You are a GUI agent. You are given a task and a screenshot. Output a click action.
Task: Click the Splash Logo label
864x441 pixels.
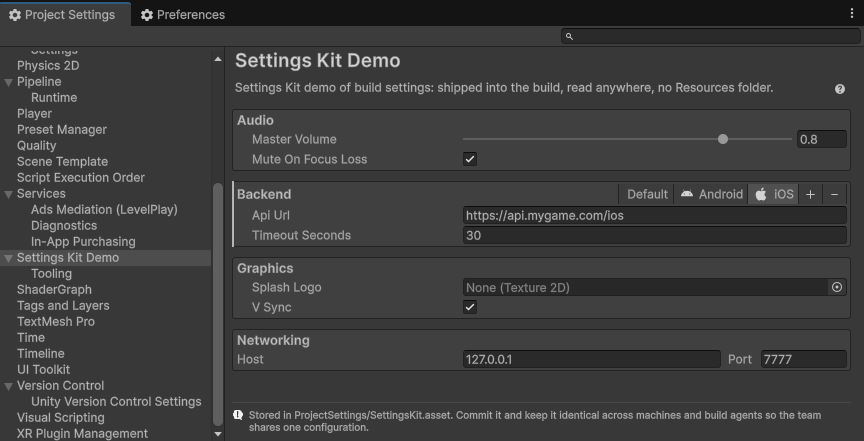287,287
